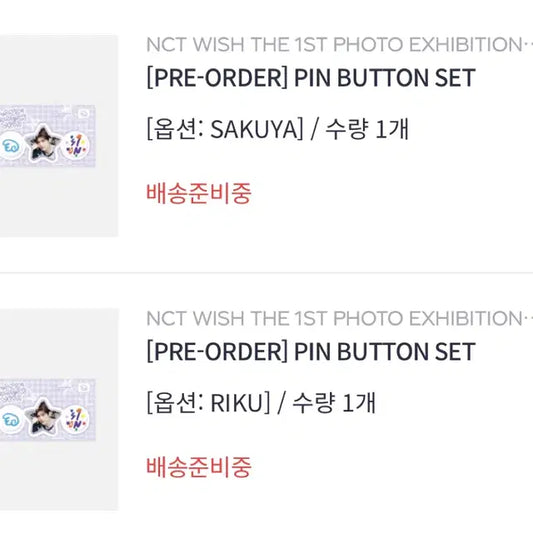This screenshot has width=533, height=533.
Task: Click star-shaped photo pin in SAKUYA thumbnail
Action: 43,143
